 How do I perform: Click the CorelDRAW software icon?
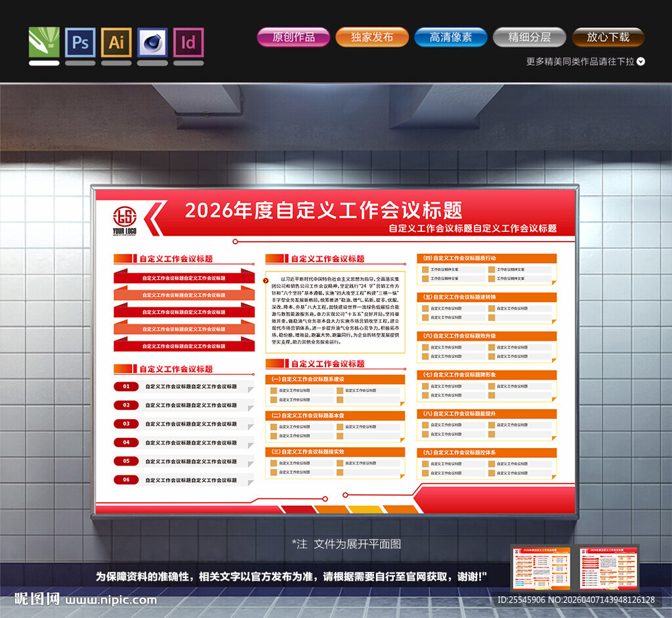click(x=44, y=42)
